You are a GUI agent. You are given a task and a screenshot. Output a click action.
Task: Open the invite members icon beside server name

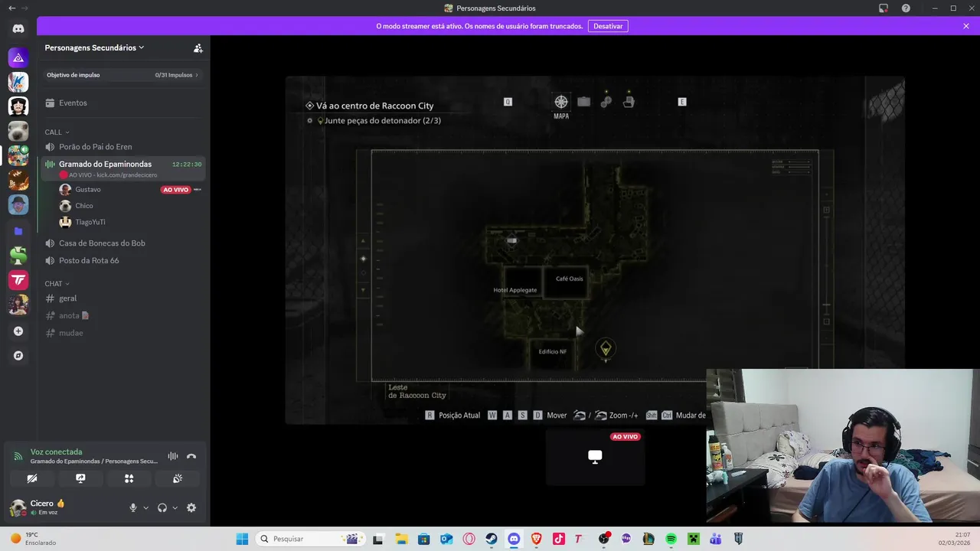(198, 47)
